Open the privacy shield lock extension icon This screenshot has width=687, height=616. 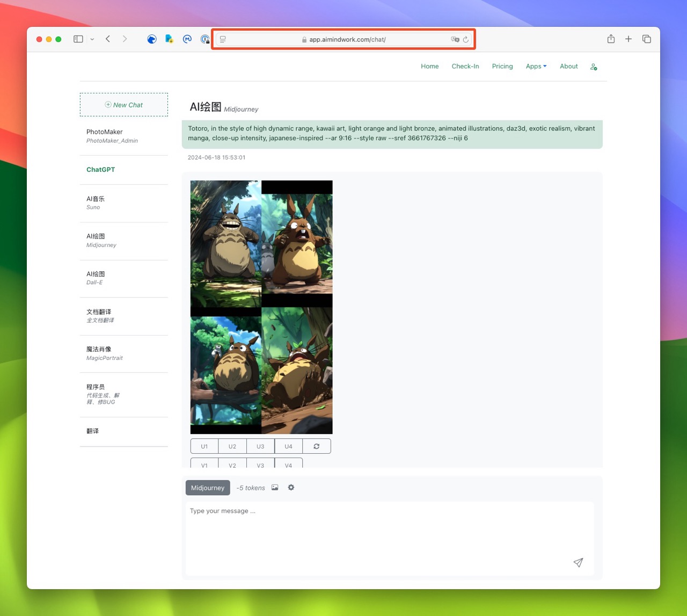[204, 39]
